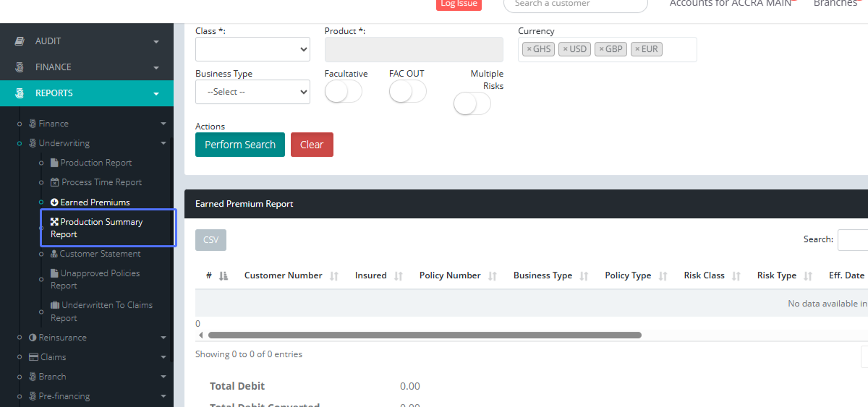Image resolution: width=868 pixels, height=407 pixels.
Task: Click the Claims credit card icon
Action: click(33, 357)
